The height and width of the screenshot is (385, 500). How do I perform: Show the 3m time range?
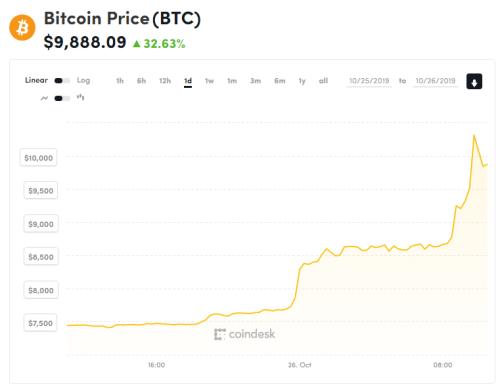tap(256, 81)
